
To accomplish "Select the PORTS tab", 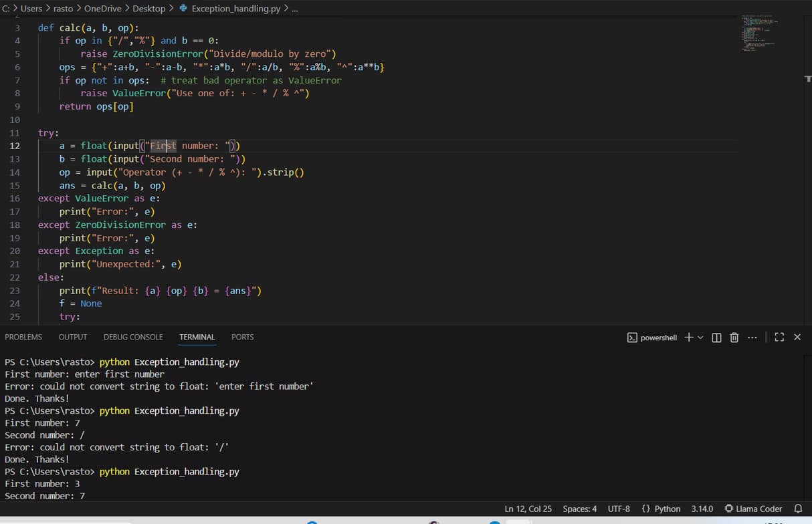I will 242,337.
